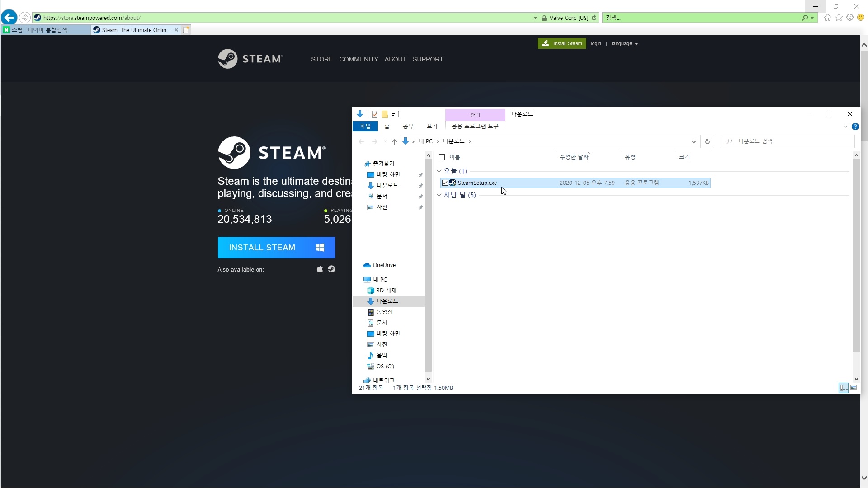The height and width of the screenshot is (488, 868).
Task: Click the green Install Steam header button
Action: 562,43
